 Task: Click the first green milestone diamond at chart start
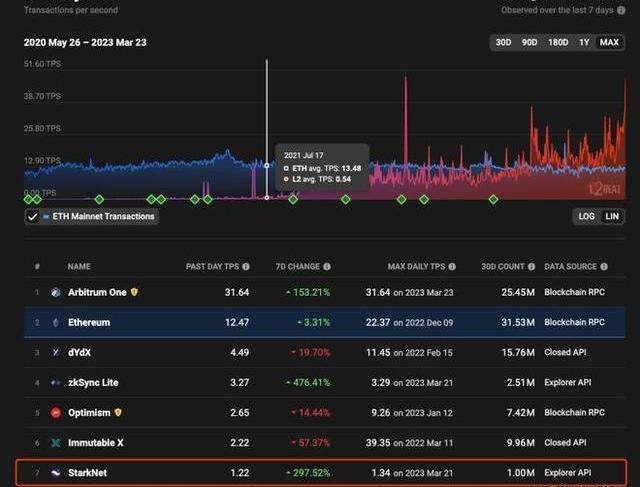28,200
